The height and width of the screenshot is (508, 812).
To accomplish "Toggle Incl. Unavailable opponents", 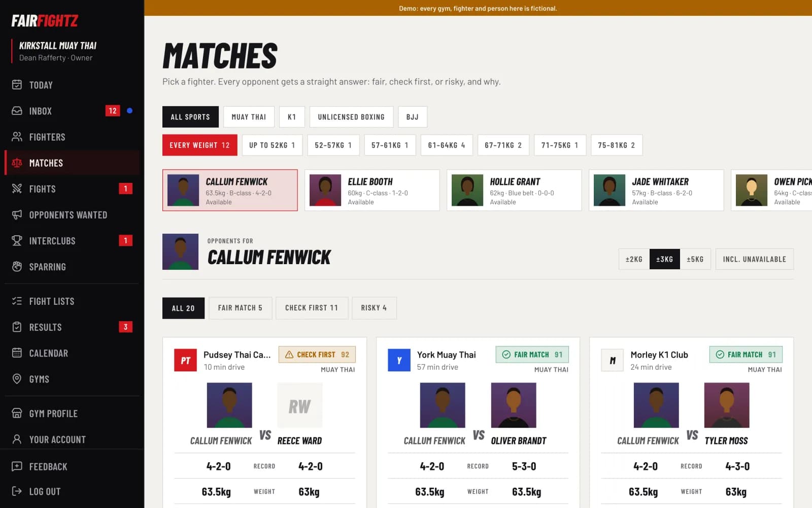I will coord(755,259).
